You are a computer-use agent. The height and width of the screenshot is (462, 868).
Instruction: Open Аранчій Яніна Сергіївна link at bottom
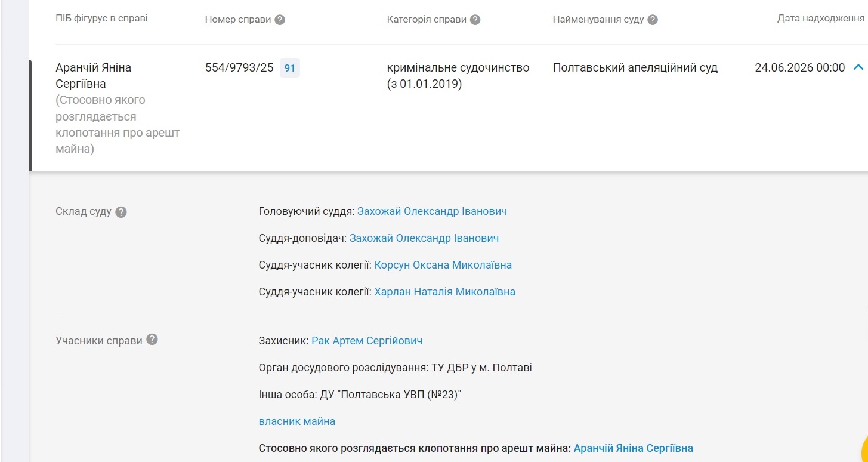634,448
